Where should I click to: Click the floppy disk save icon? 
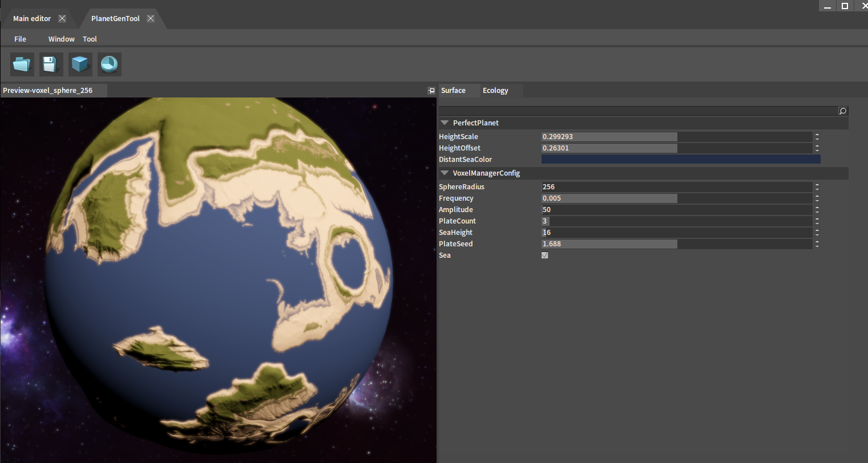(x=51, y=64)
